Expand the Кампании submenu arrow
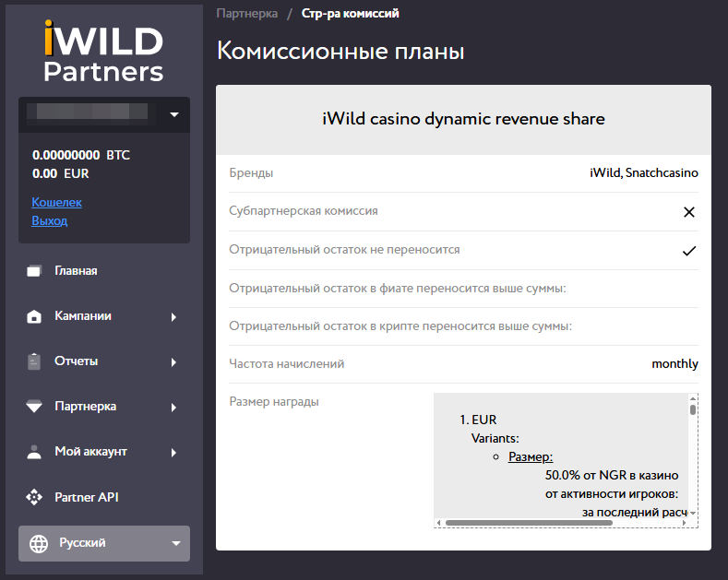 (173, 317)
